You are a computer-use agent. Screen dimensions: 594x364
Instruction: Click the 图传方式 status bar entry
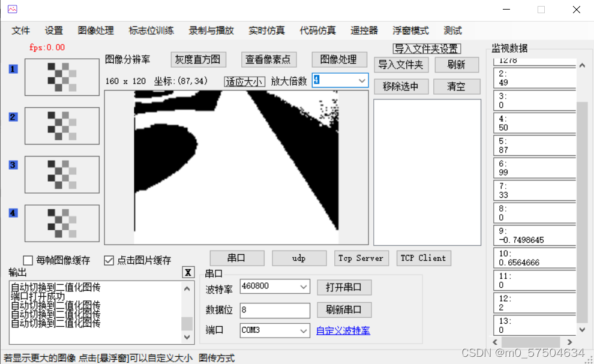tap(217, 358)
